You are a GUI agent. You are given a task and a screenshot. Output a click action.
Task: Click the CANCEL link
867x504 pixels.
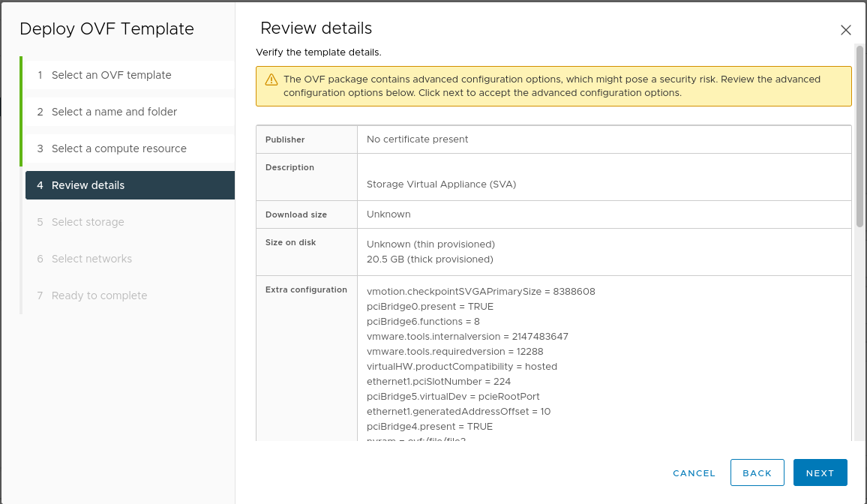pyautogui.click(x=694, y=473)
